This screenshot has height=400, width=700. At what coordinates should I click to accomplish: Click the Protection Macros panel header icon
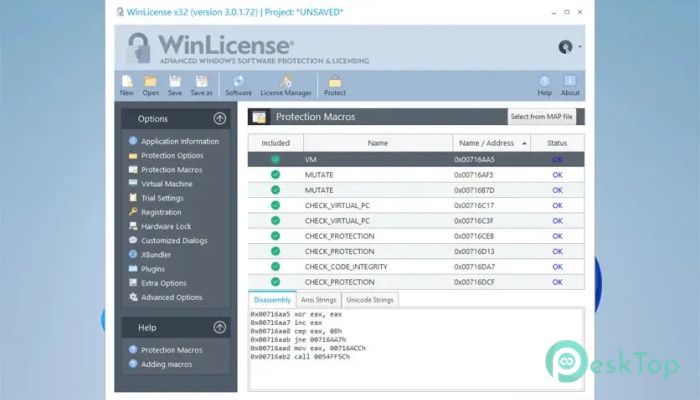point(259,117)
